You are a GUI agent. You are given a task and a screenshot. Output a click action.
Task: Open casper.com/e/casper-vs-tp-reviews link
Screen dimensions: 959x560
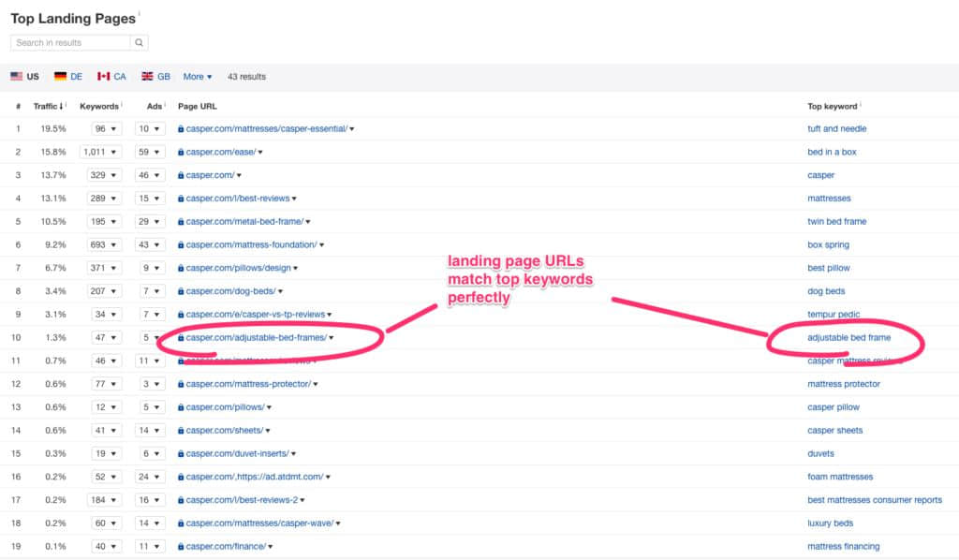256,315
